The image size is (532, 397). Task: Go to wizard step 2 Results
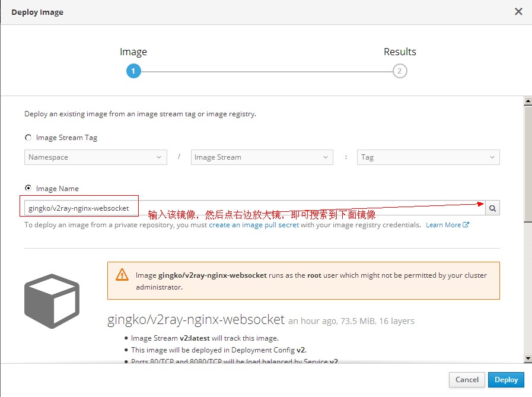point(400,71)
